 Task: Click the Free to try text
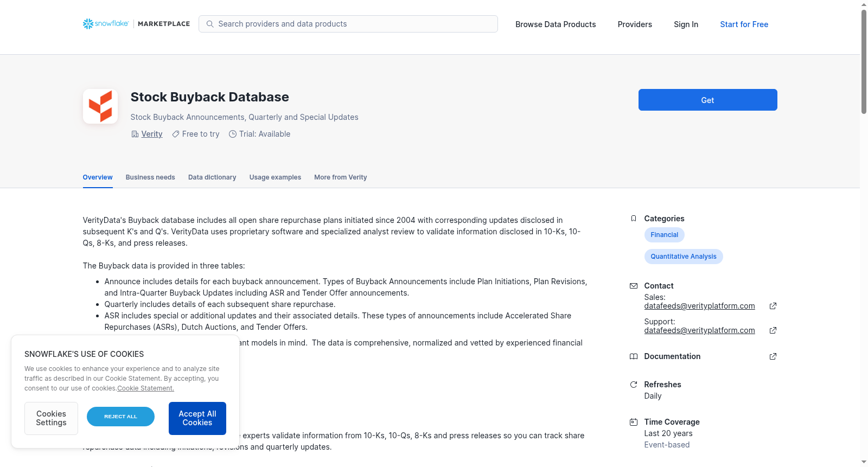point(201,134)
